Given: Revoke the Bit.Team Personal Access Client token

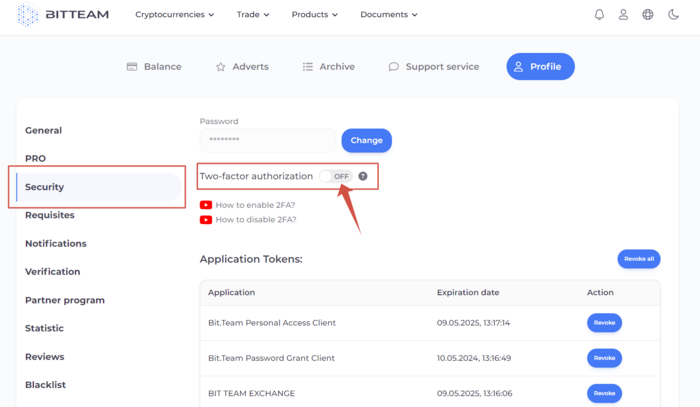Looking at the screenshot, I should tap(604, 323).
